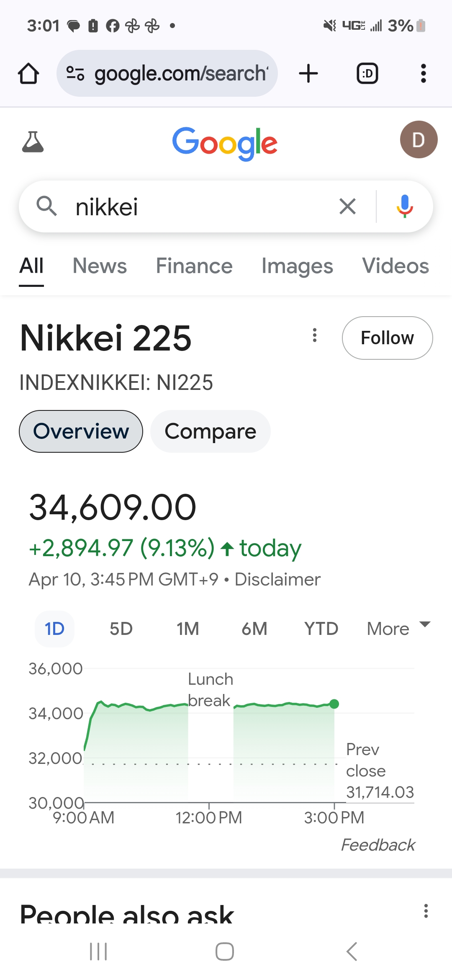452x980 pixels.
Task: Switch chart range to 5D
Action: (121, 629)
